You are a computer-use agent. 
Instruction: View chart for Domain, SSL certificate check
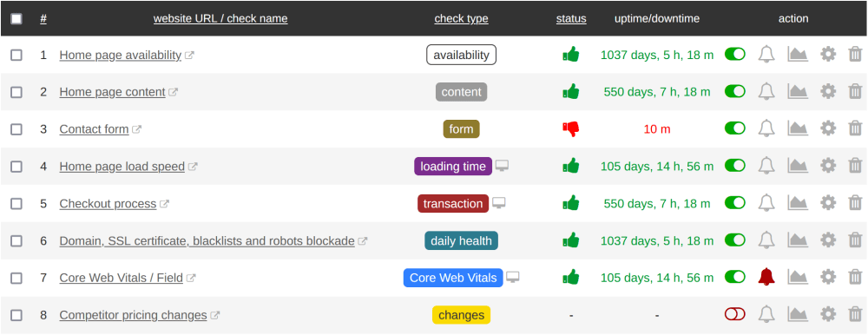click(x=798, y=240)
